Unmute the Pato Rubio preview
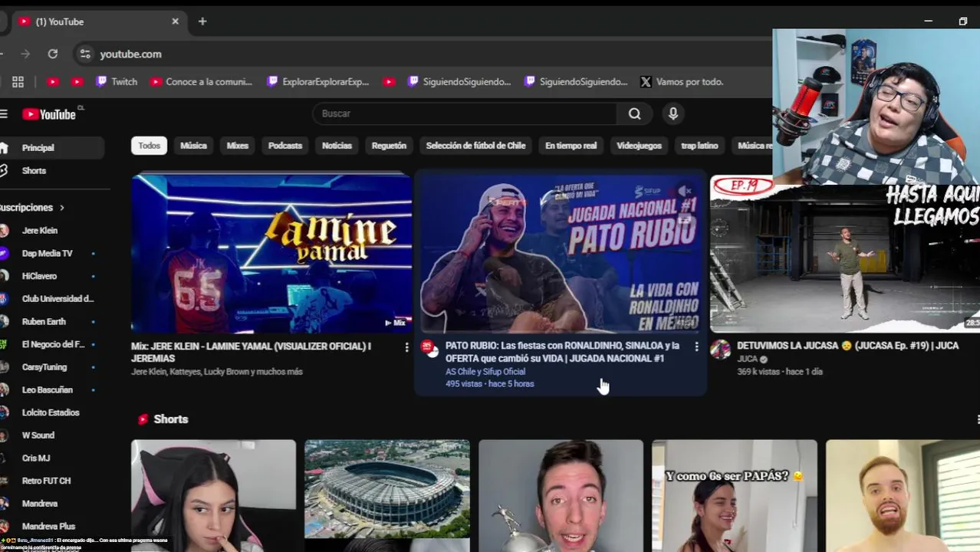The image size is (980, 552). (686, 191)
